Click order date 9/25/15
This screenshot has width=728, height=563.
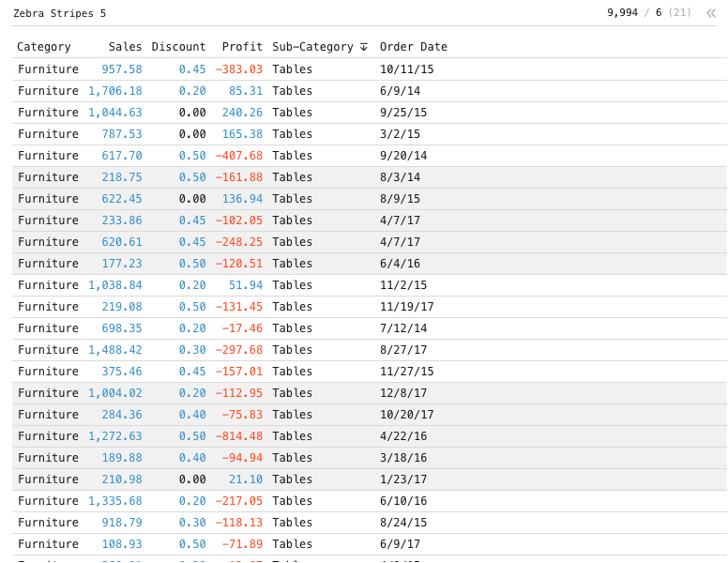pos(403,113)
